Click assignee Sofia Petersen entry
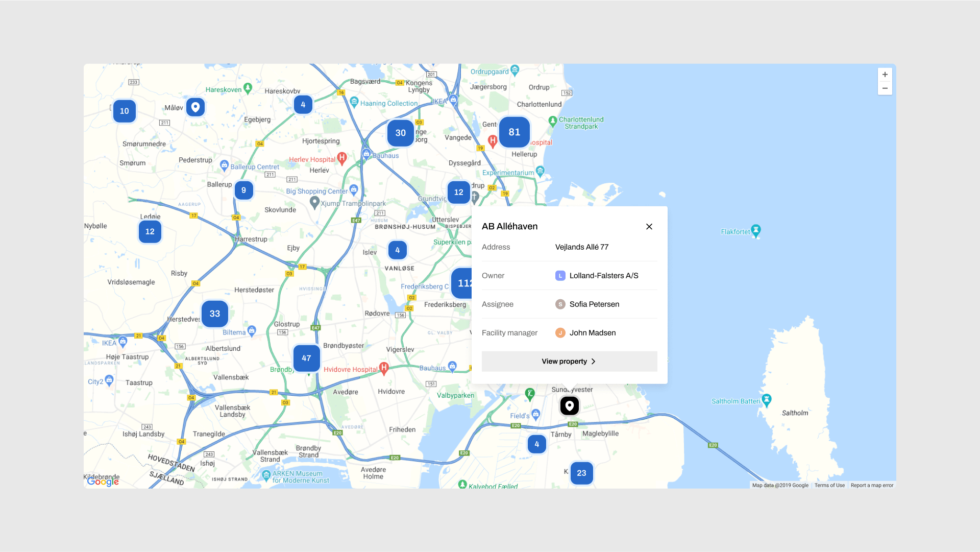This screenshot has height=552, width=980. 594,304
